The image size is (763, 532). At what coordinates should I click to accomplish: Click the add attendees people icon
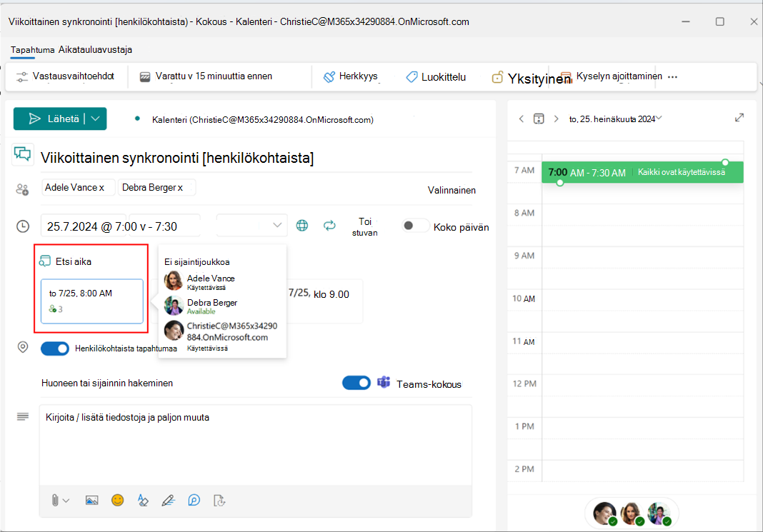coord(22,189)
